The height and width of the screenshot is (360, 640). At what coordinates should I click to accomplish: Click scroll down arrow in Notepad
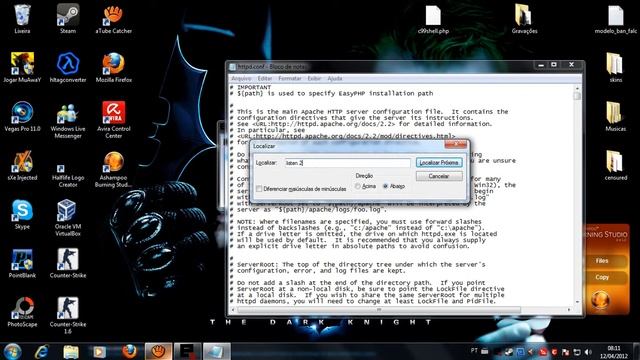point(577,302)
